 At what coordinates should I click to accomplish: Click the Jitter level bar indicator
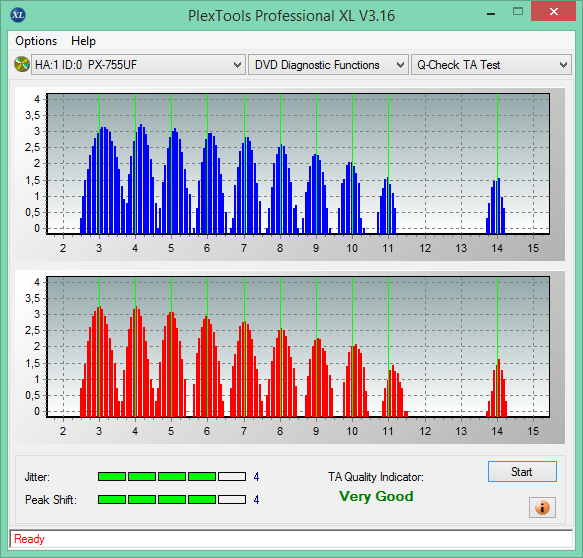[x=172, y=477]
